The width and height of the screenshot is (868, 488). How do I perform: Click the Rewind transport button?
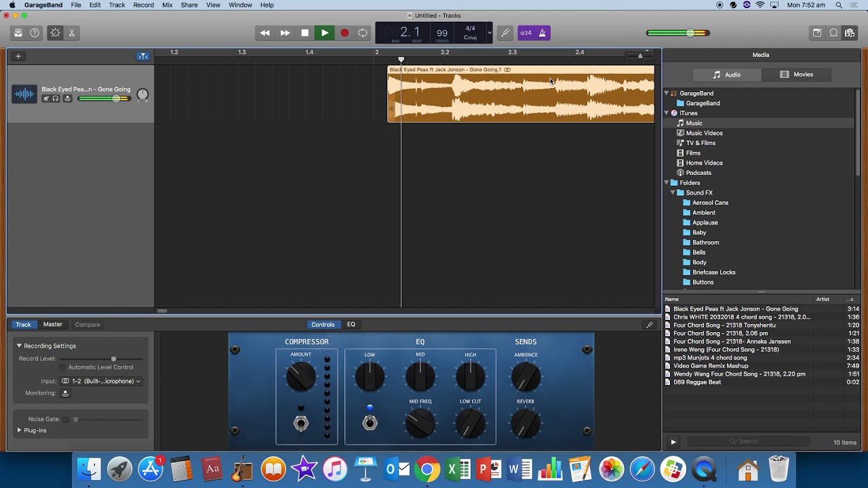[x=264, y=33]
